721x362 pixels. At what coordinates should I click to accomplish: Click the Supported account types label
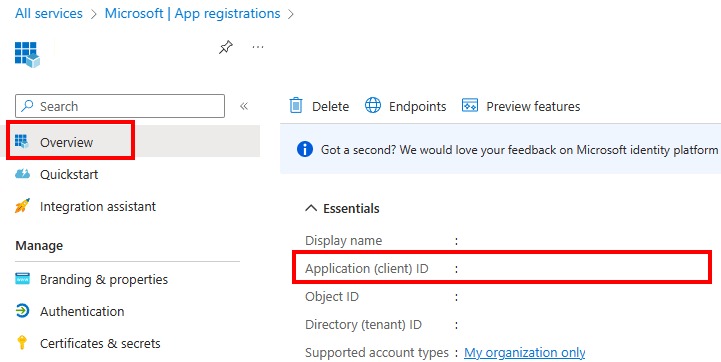click(377, 353)
